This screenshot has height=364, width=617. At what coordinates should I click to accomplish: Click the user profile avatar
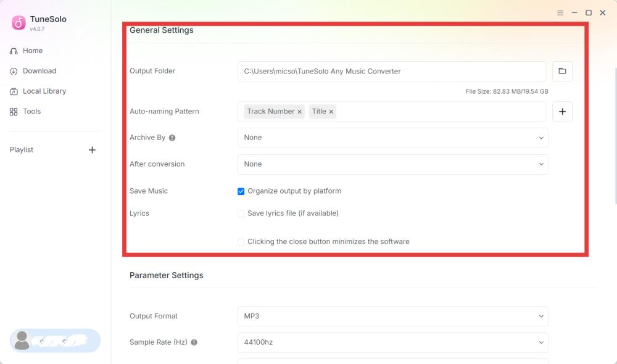pyautogui.click(x=22, y=341)
